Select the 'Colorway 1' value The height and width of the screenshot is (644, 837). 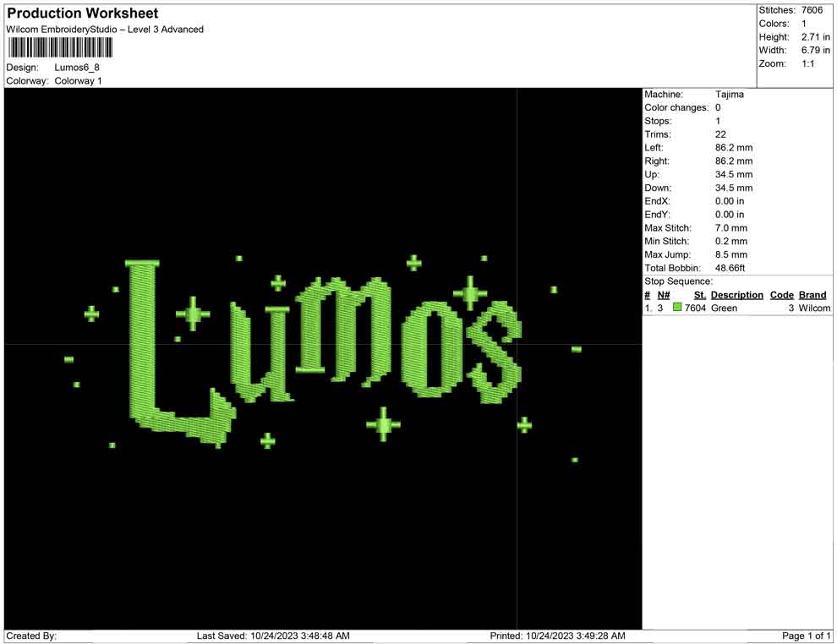point(78,81)
